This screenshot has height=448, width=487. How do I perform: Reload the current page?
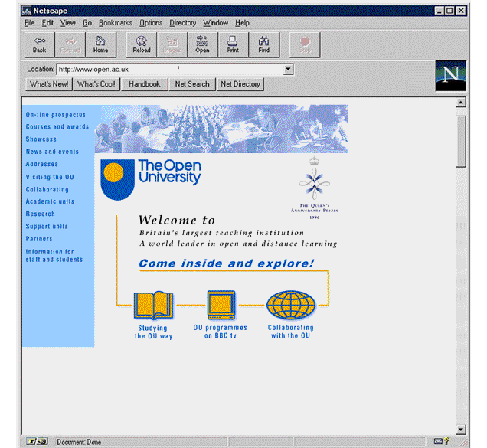pos(141,45)
